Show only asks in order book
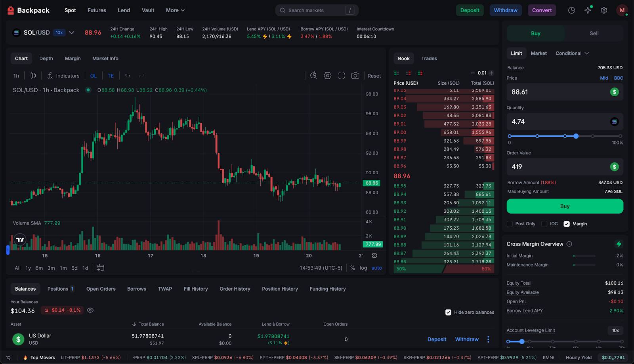Viewport: 634px width, 364px height. (408, 73)
